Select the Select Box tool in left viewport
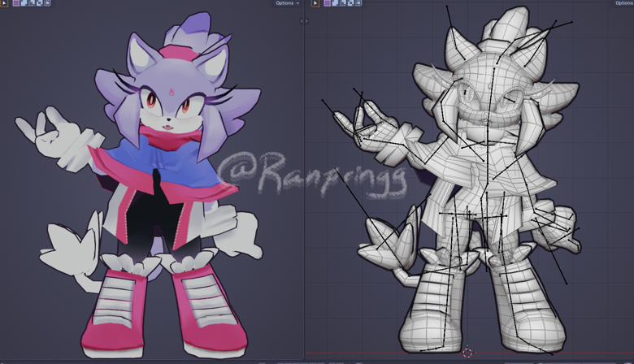The image size is (634, 364). coord(4,3)
